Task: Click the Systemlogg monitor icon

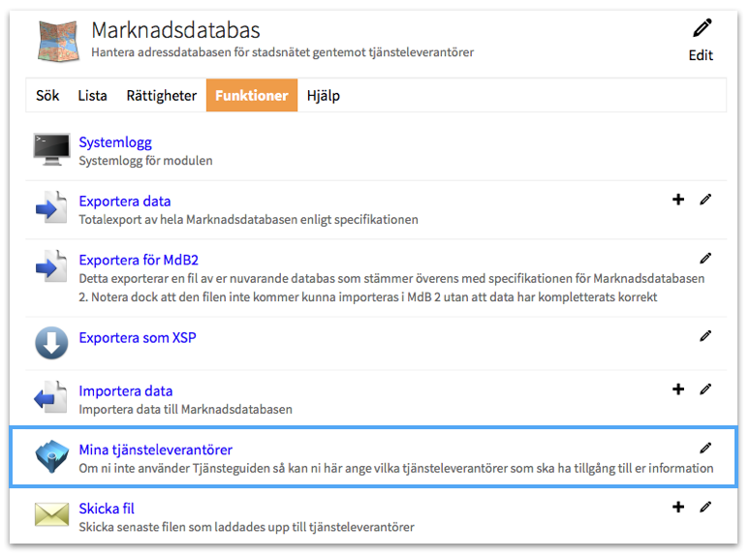Action: coord(51,150)
